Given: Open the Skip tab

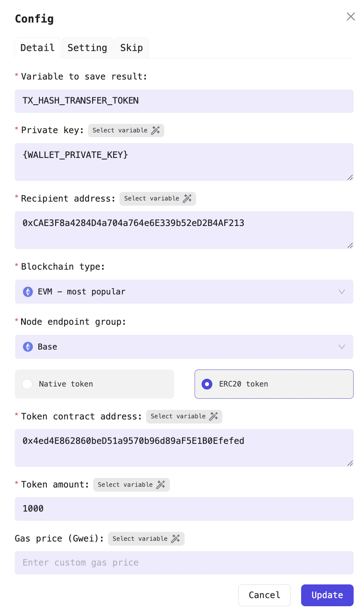Looking at the screenshot, I should pyautogui.click(x=131, y=48).
